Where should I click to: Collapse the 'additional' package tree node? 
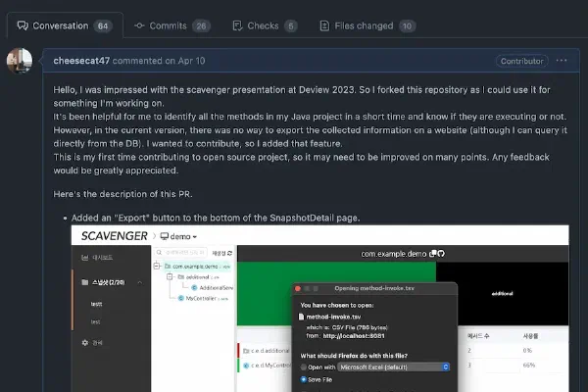tap(170, 276)
